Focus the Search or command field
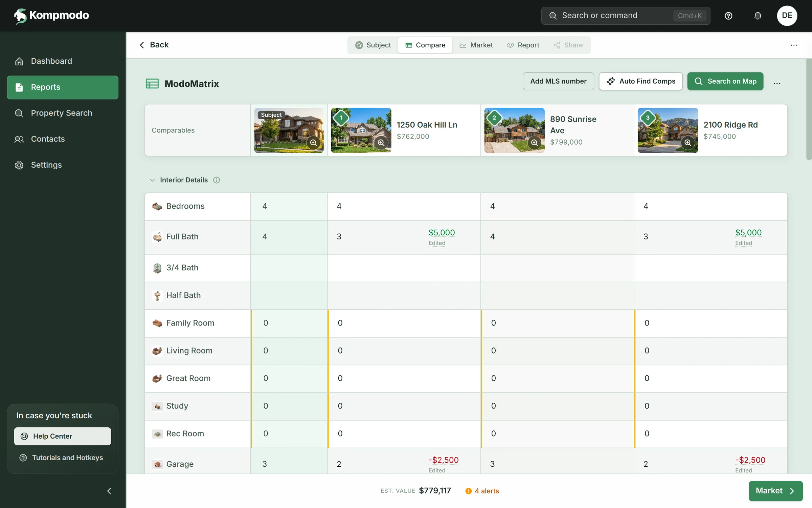812x508 pixels. pyautogui.click(x=626, y=16)
